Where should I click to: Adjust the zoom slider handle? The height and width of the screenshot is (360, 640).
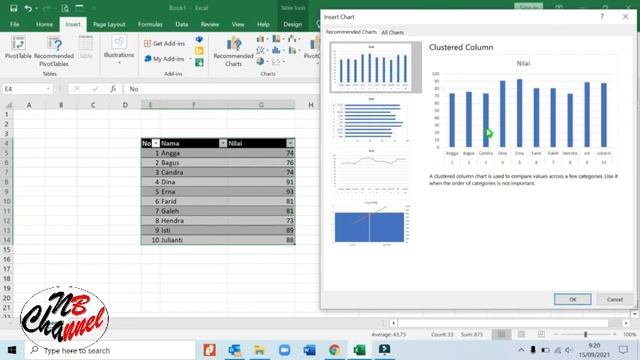585,334
